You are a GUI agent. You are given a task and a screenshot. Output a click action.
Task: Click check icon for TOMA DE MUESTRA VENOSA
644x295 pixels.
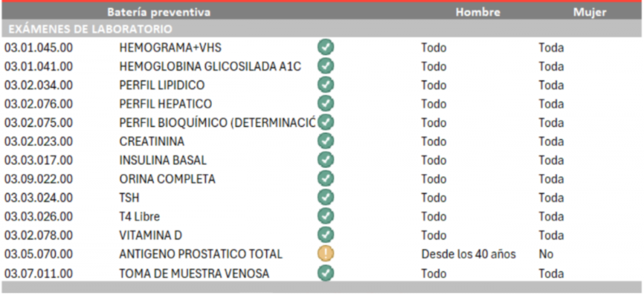pos(326,272)
